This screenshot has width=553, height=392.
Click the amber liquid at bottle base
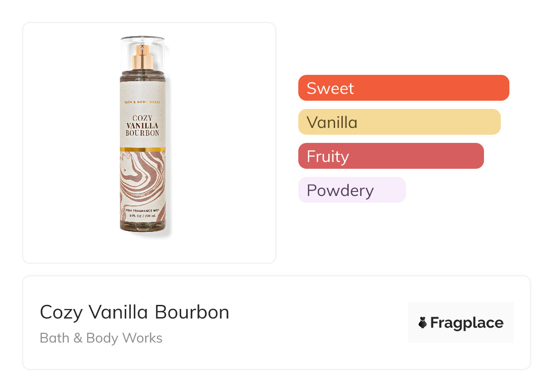pos(143,226)
